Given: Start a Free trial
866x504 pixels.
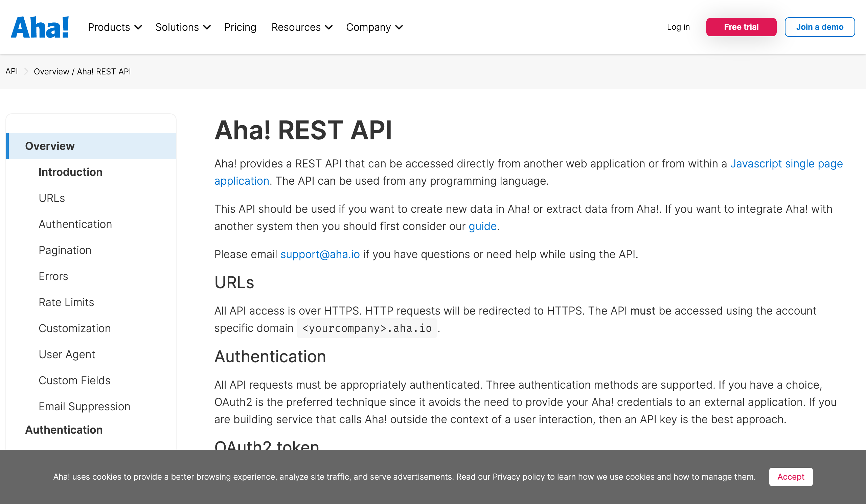Looking at the screenshot, I should [741, 27].
